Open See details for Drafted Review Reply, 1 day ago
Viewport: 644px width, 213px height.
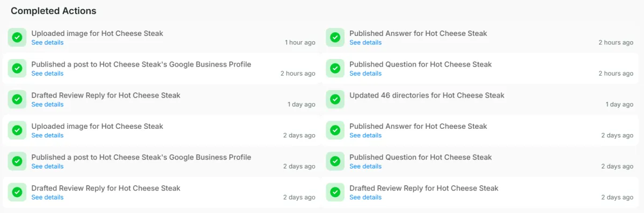pos(47,105)
